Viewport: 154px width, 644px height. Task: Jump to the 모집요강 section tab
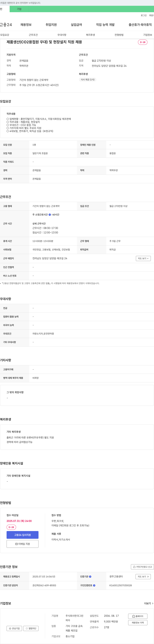tap(4, 35)
